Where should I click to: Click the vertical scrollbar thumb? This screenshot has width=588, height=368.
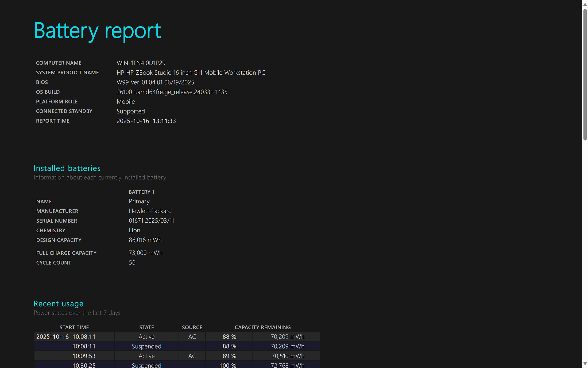585,74
